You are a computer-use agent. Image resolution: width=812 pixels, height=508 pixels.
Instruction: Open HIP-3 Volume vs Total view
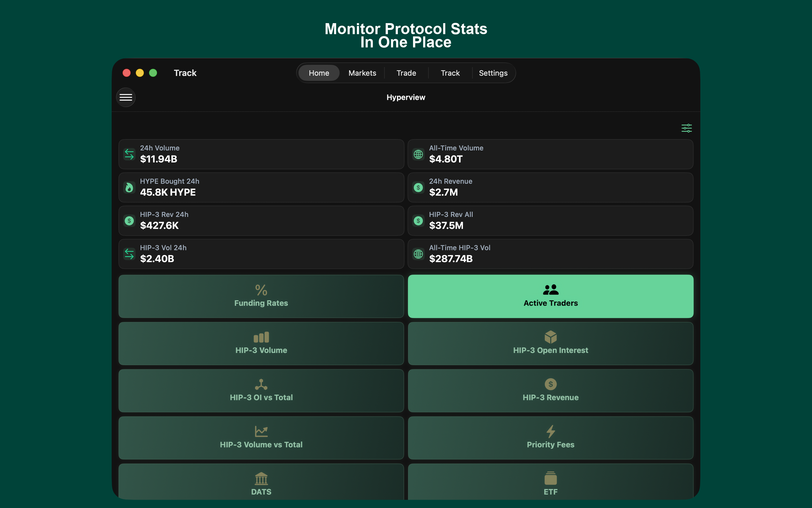click(261, 438)
